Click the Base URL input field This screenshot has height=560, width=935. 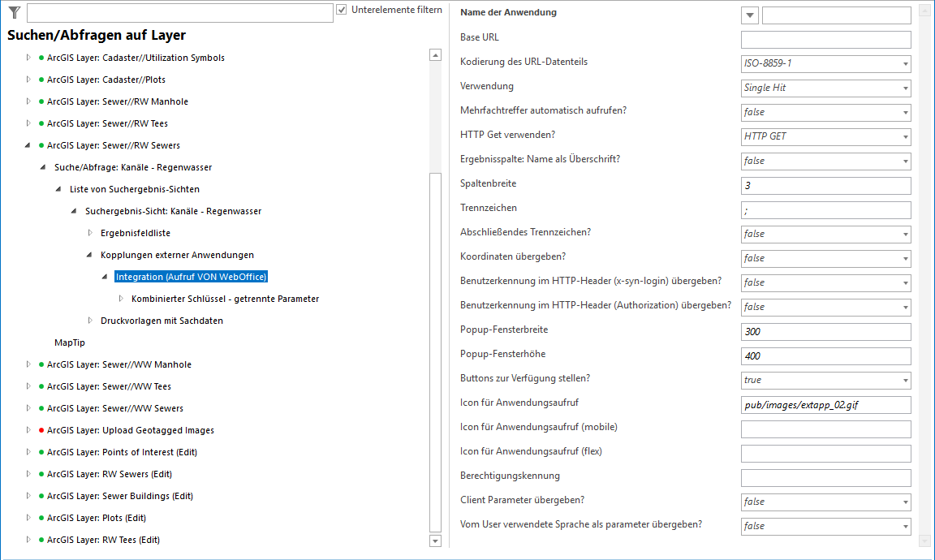(824, 39)
